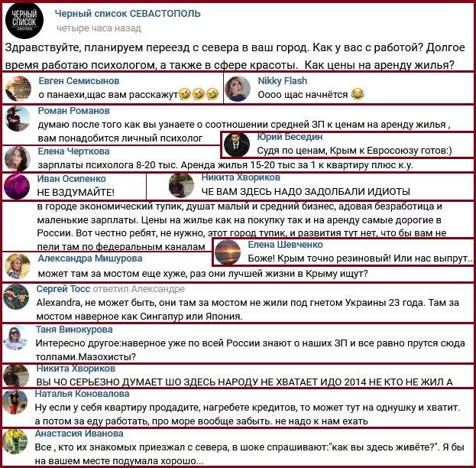Open Александра Мишурова's profile name

pos(90,258)
